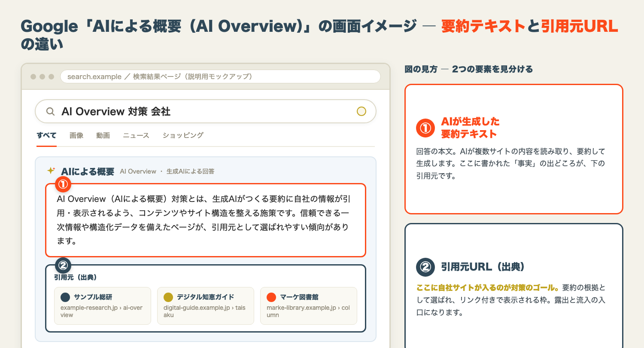Viewport: 644px width, 348px height.
Task: Click the 引用元(出典) label in overview box
Action: pos(75,278)
